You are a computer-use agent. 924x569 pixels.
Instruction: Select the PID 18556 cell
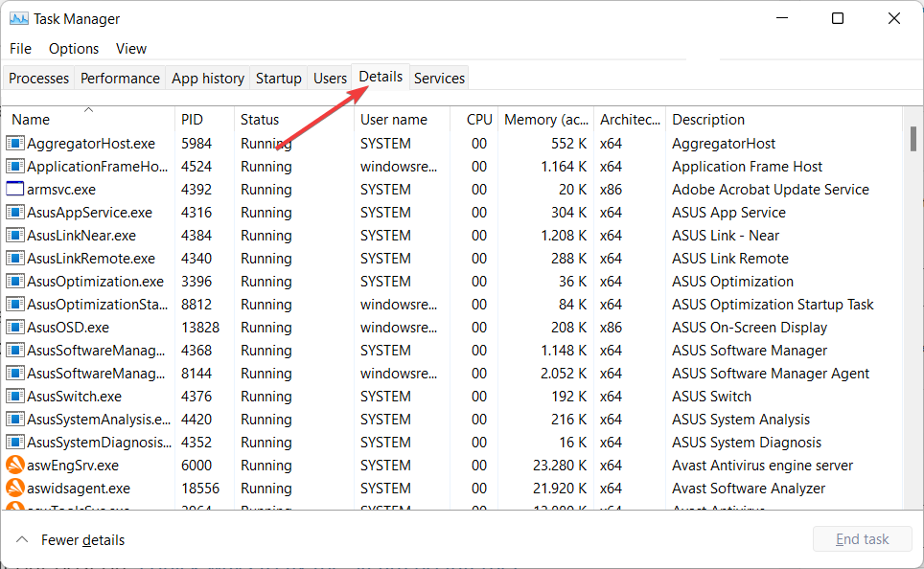pos(200,488)
